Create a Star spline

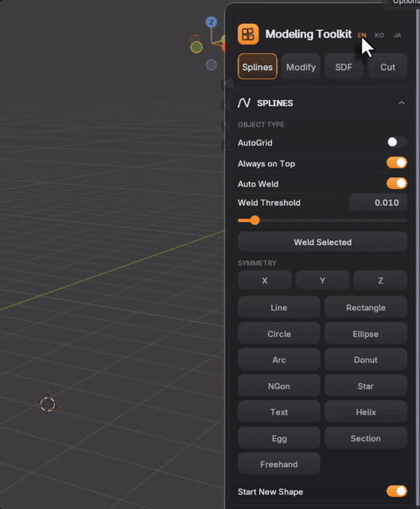(x=366, y=386)
